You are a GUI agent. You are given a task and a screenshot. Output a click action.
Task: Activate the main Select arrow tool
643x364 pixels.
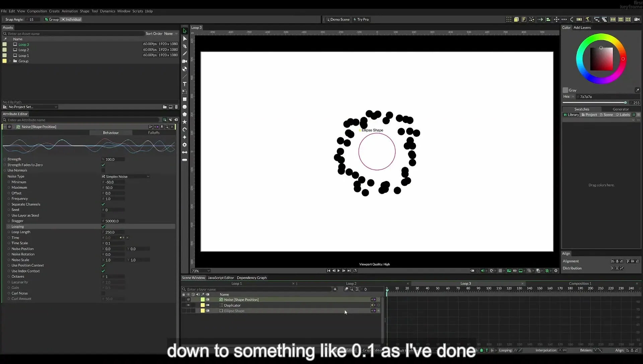pos(185,31)
